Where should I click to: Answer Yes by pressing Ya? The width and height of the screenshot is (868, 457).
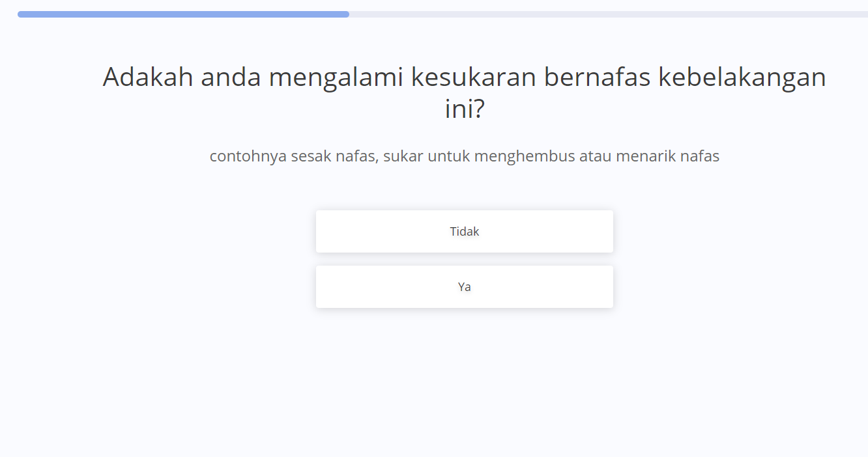click(464, 286)
